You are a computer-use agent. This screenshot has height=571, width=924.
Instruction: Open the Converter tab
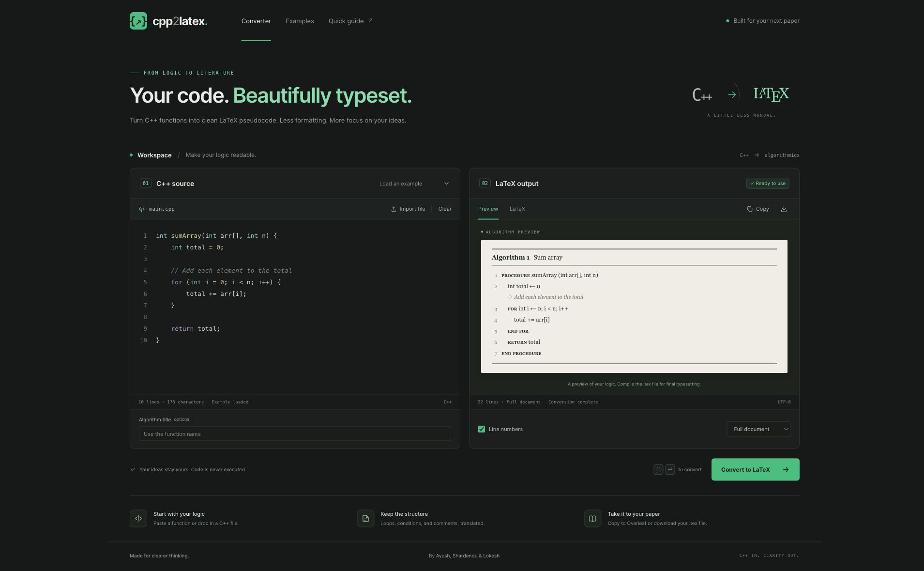tap(256, 21)
